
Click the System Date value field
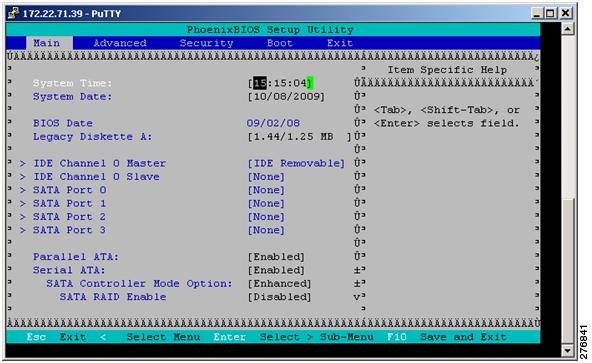coord(286,97)
